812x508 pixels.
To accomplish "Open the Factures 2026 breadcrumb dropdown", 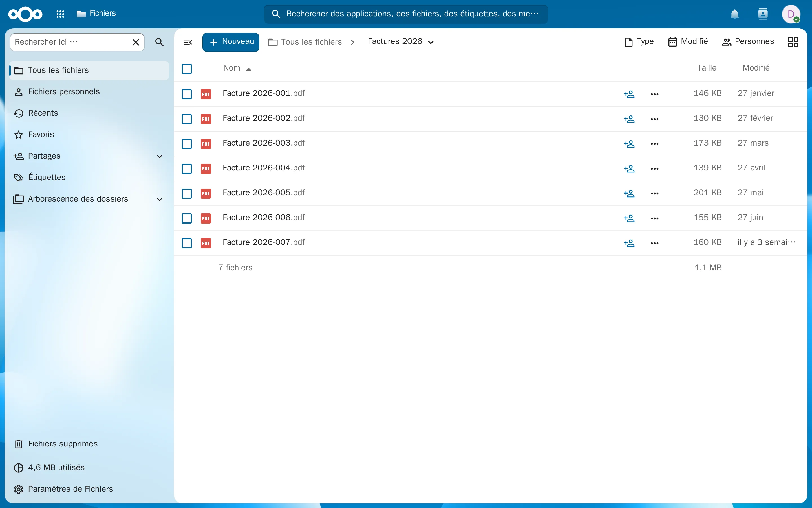I will 401,42.
